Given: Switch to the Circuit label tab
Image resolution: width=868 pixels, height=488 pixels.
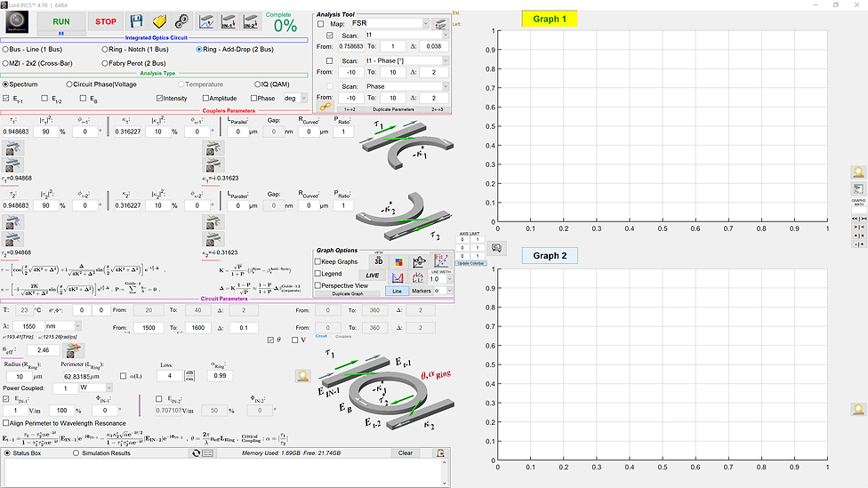Looking at the screenshot, I should pyautogui.click(x=321, y=336).
